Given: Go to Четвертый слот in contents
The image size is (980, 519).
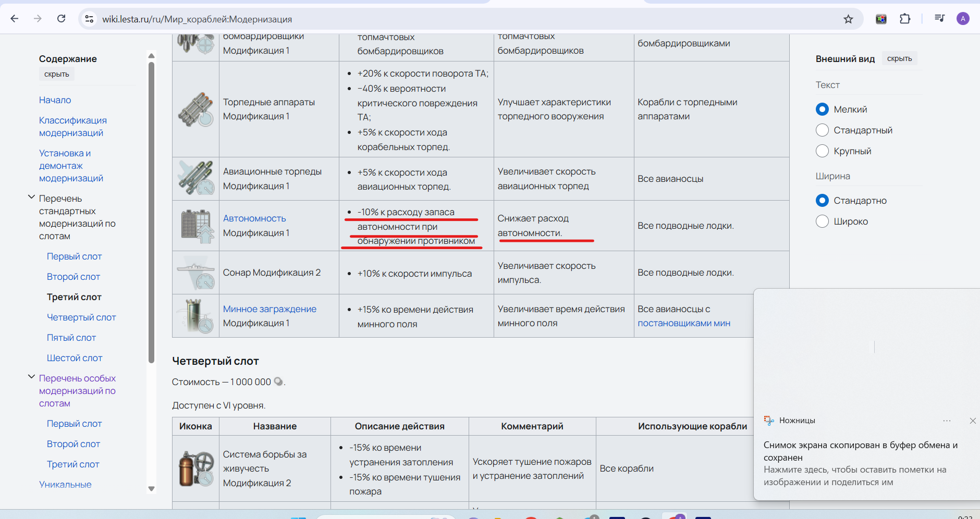Looking at the screenshot, I should tap(81, 317).
